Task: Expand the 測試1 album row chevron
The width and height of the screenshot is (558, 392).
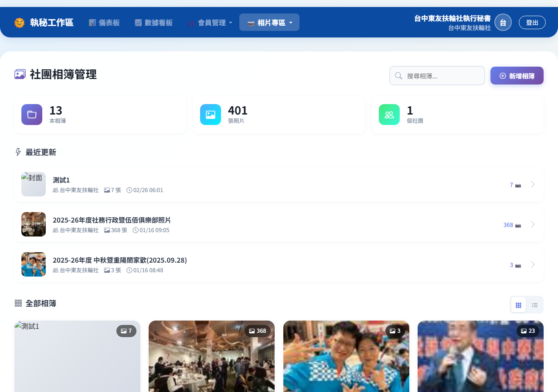Action: pyautogui.click(x=532, y=184)
